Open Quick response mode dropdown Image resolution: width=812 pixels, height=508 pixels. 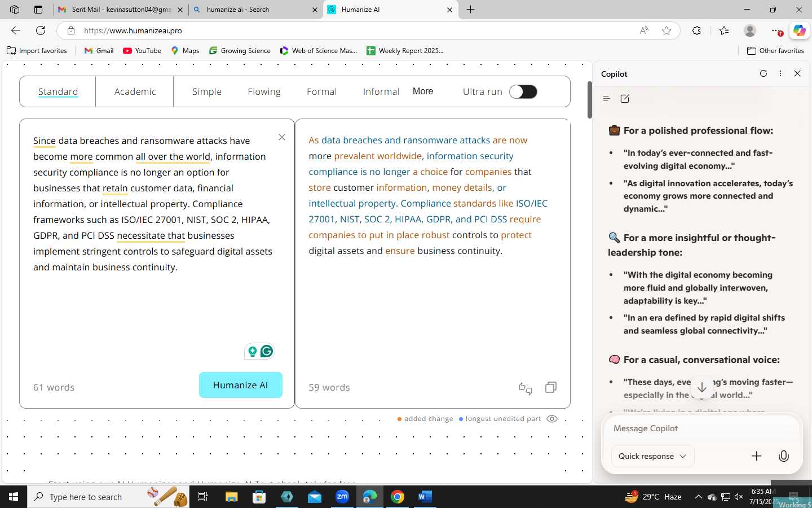[652, 456]
